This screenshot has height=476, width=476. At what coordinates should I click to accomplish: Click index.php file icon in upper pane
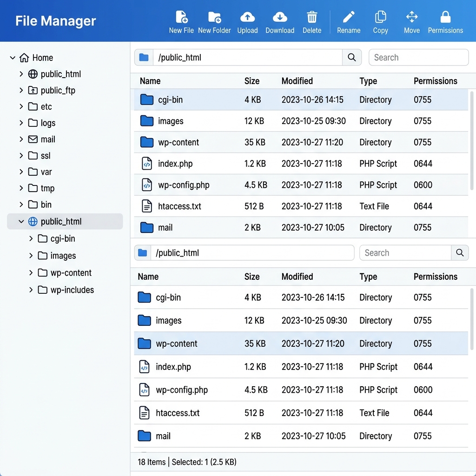[x=147, y=164]
